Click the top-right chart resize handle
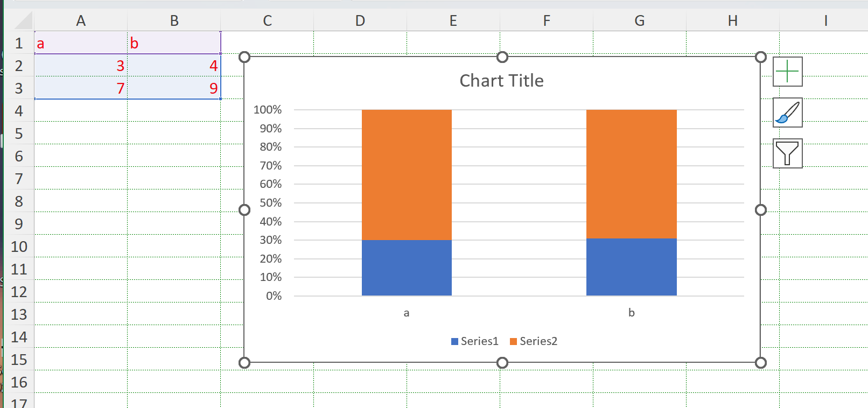This screenshot has width=868, height=408. (x=760, y=57)
